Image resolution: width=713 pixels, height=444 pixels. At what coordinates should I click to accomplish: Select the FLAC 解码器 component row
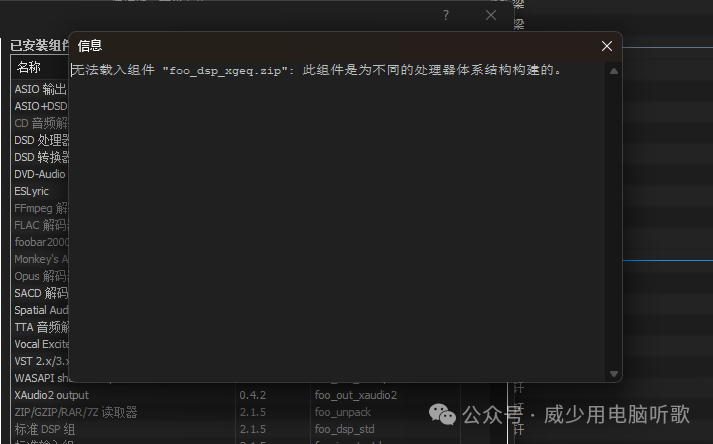click(40, 225)
